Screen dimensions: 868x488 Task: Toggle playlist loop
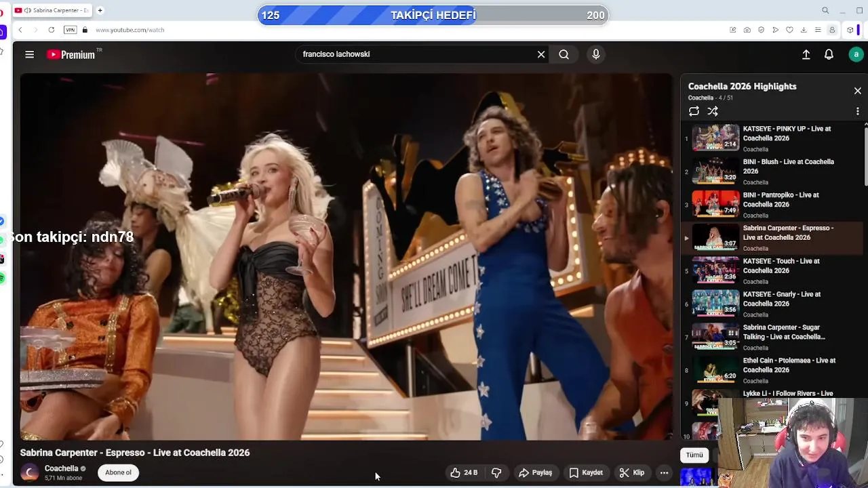[694, 111]
